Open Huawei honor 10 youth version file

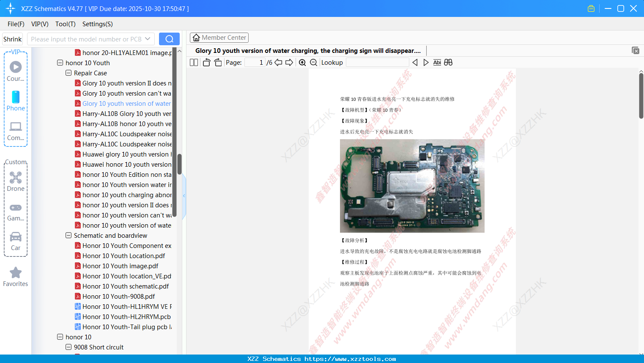(123, 164)
